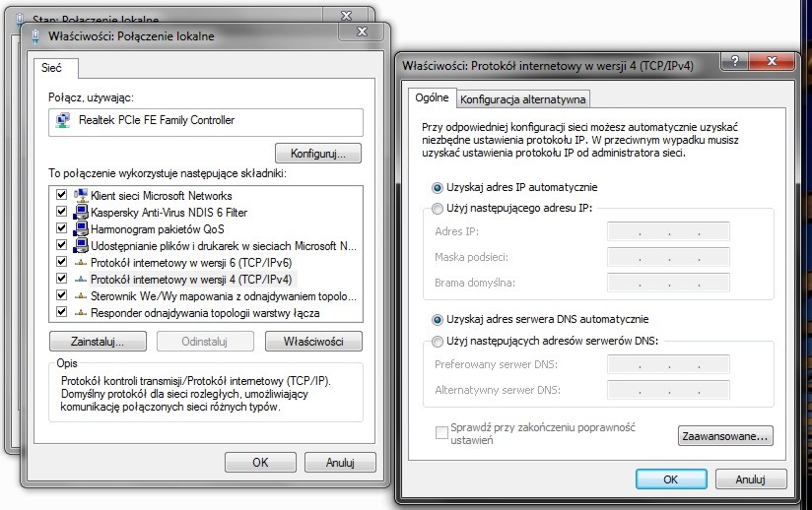Image resolution: width=812 pixels, height=510 pixels.
Task: Click the Sterownik We/Wy mapowania icon
Action: 81,296
